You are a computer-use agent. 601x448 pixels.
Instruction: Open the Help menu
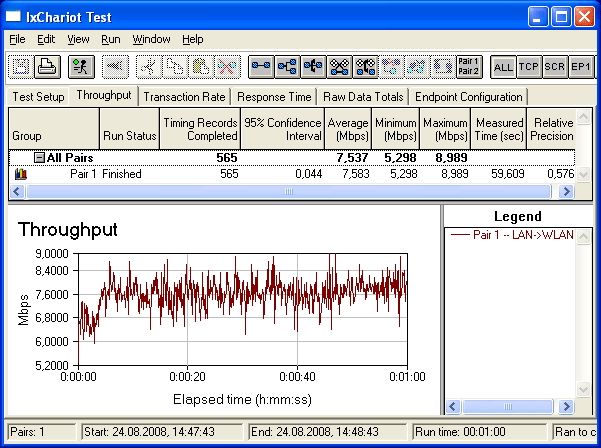pyautogui.click(x=193, y=39)
